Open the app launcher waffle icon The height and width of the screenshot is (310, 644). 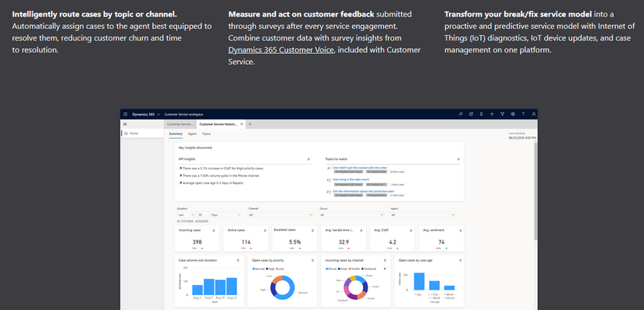(x=125, y=114)
